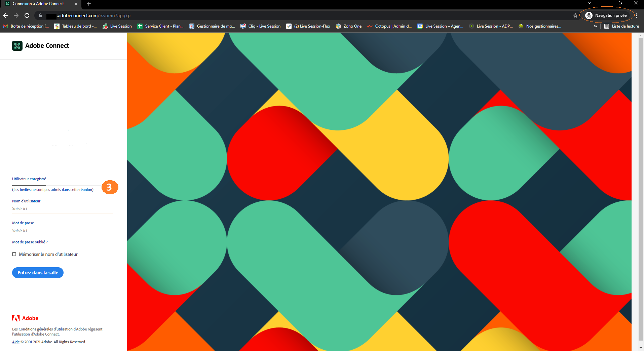The width and height of the screenshot is (644, 351).
Task: Minimize the browser window
Action: (605, 3)
